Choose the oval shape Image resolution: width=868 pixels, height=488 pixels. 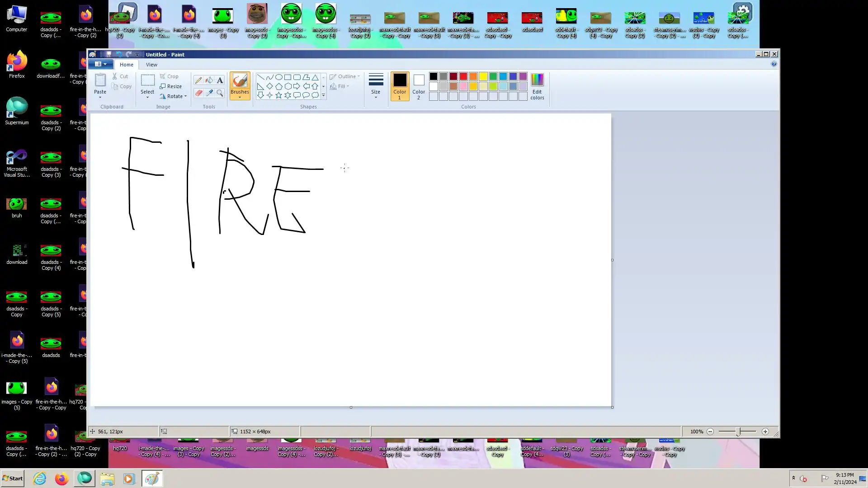click(x=278, y=77)
